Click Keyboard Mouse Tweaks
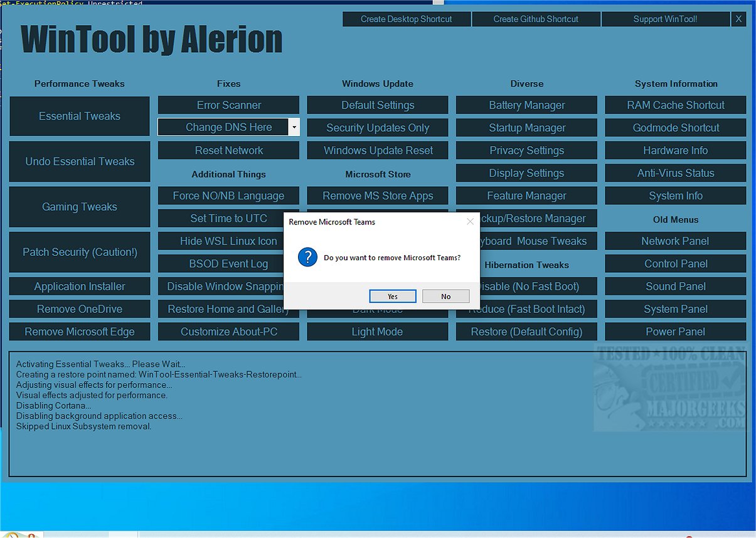 pyautogui.click(x=539, y=241)
